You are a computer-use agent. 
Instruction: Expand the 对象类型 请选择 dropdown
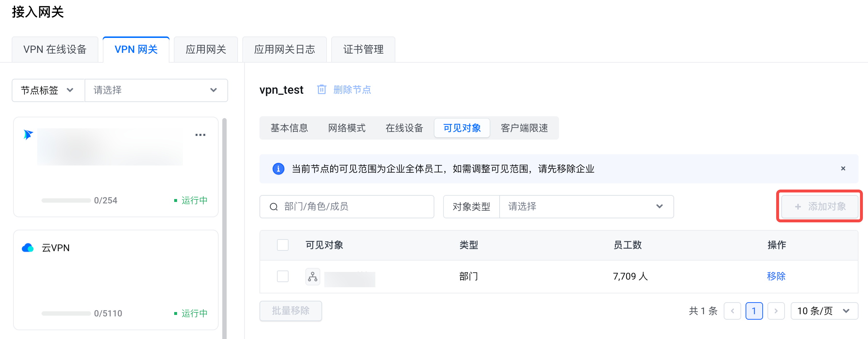pyautogui.click(x=586, y=207)
